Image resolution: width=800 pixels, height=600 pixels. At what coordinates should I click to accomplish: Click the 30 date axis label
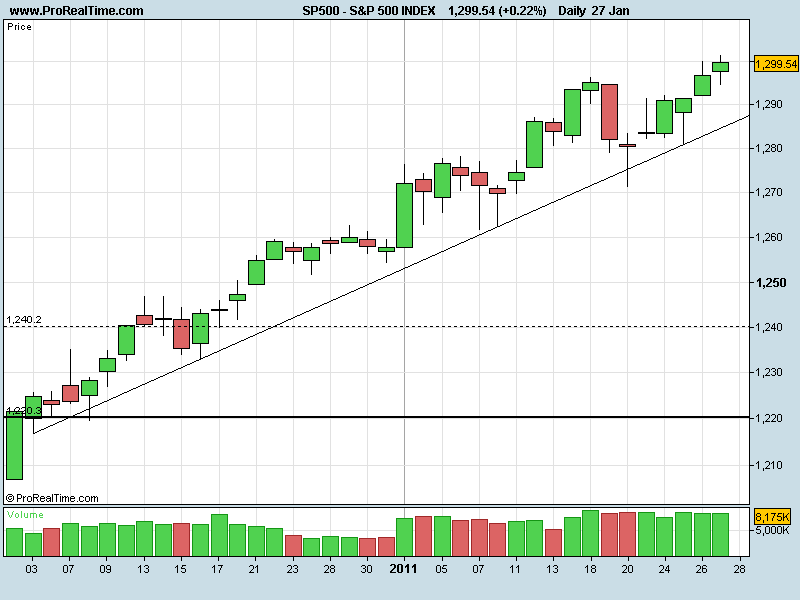(x=366, y=569)
